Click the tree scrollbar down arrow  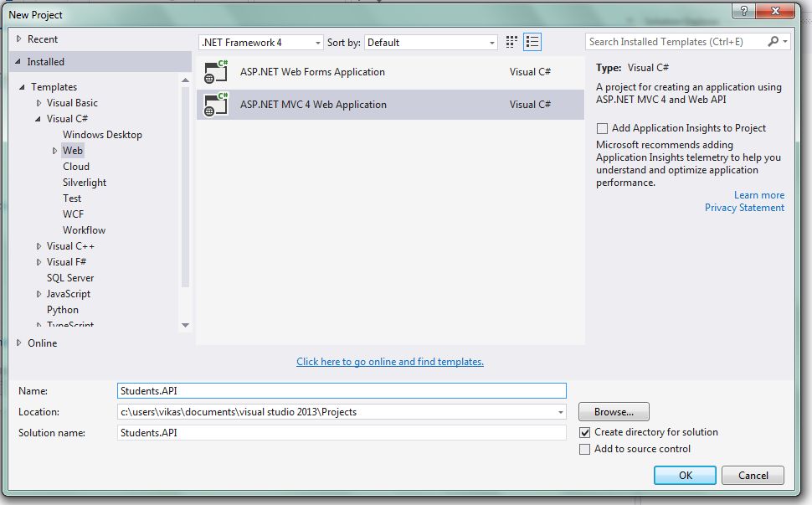(x=186, y=325)
